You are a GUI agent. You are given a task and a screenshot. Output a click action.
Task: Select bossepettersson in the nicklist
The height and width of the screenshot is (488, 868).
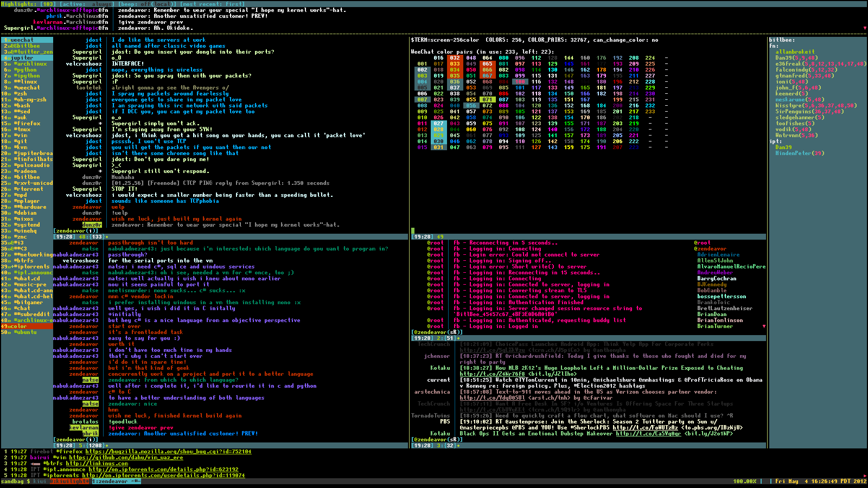(722, 297)
